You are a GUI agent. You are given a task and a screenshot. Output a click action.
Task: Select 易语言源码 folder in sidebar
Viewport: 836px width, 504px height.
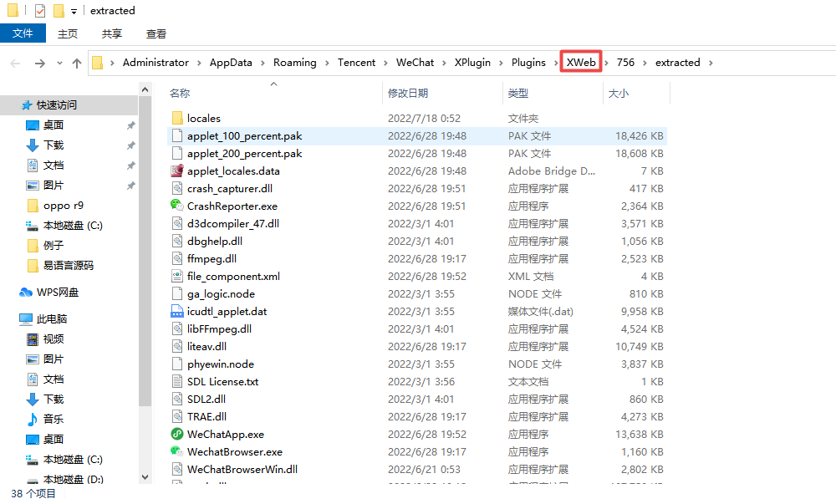coord(69,266)
